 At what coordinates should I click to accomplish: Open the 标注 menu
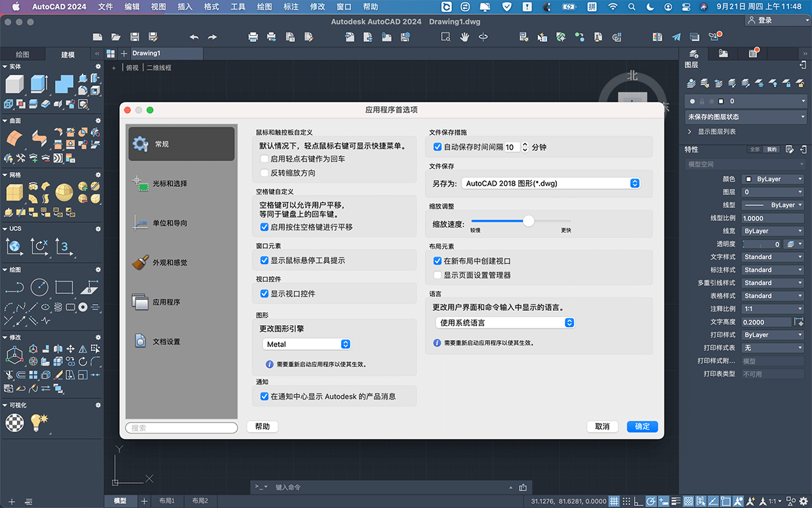(x=291, y=7)
